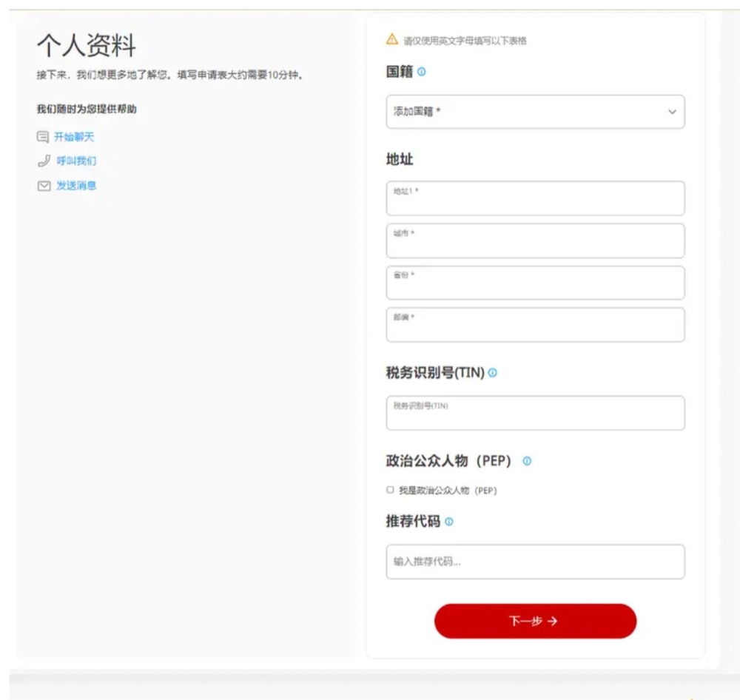Click the 我们随时为您提供帮助 text
740x700 pixels.
87,109
